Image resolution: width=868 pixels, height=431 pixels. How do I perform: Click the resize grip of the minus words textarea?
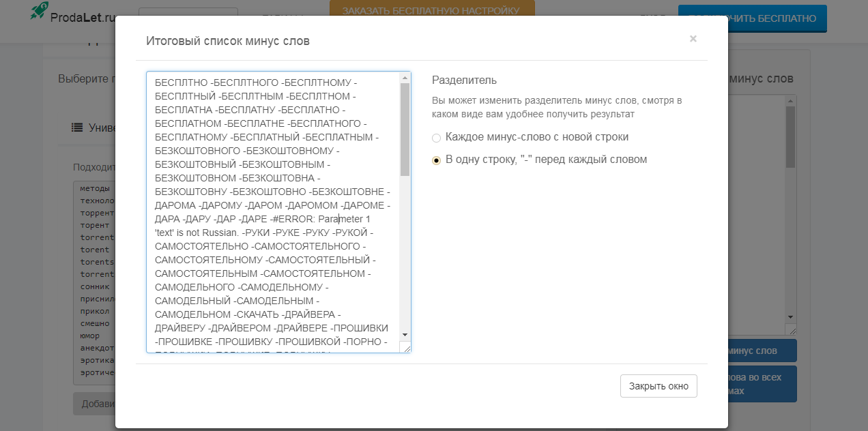pyautogui.click(x=407, y=348)
